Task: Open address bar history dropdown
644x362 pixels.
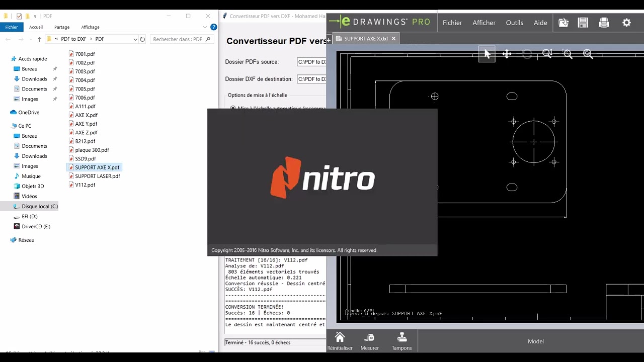Action: point(135,39)
